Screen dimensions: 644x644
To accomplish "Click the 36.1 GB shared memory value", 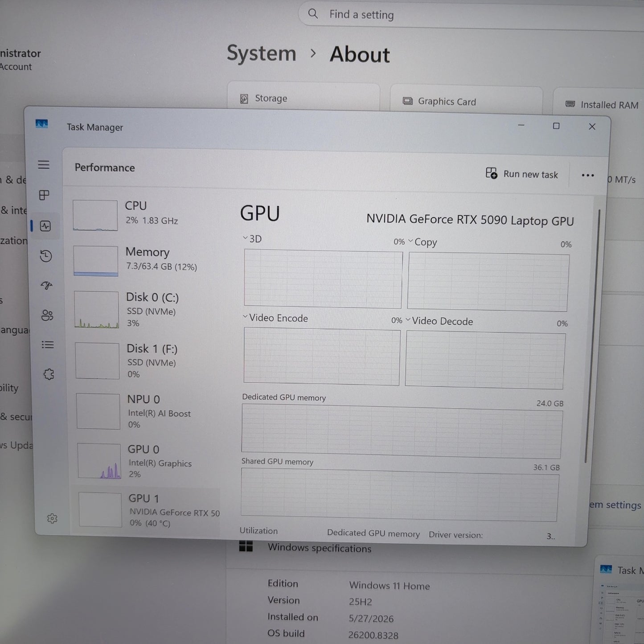I will click(x=546, y=468).
